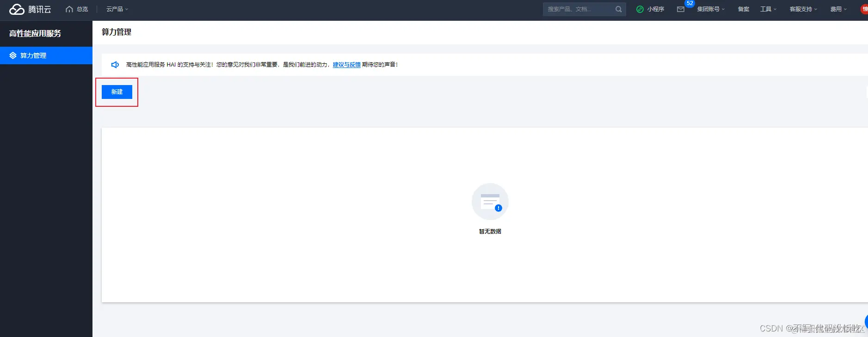
Task: Expand the 云产品 cloud products dropdown
Action: [x=117, y=9]
